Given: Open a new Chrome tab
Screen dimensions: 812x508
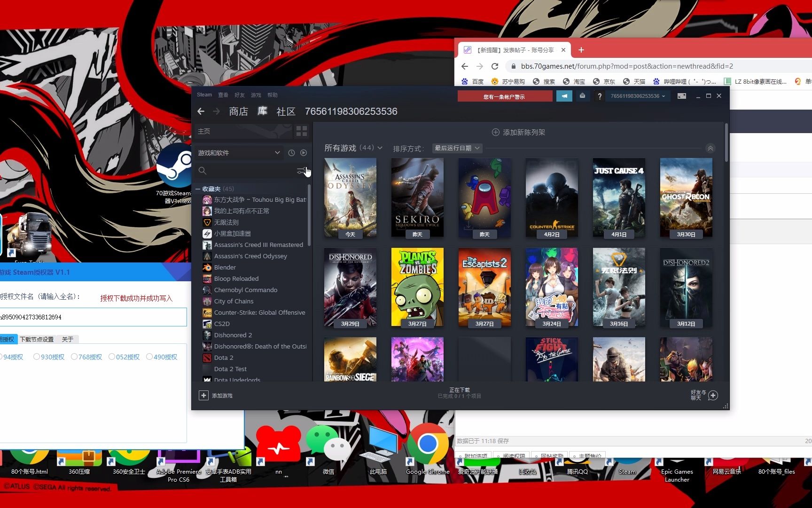Looking at the screenshot, I should [x=581, y=50].
